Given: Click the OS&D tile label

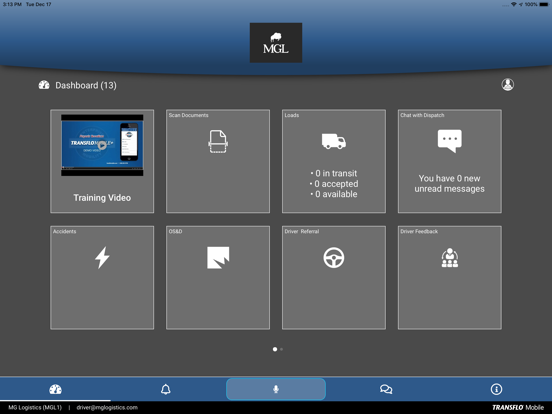Looking at the screenshot, I should 175,231.
